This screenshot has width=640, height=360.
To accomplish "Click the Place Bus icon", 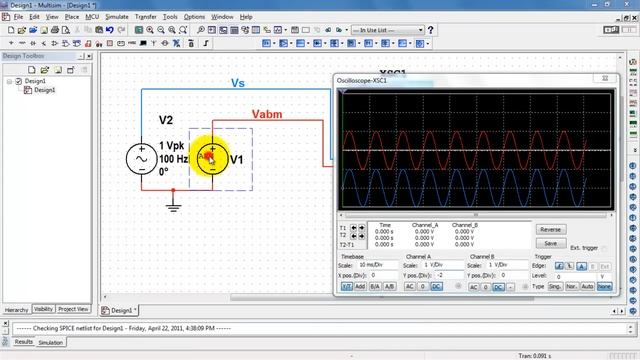I will pos(206,43).
